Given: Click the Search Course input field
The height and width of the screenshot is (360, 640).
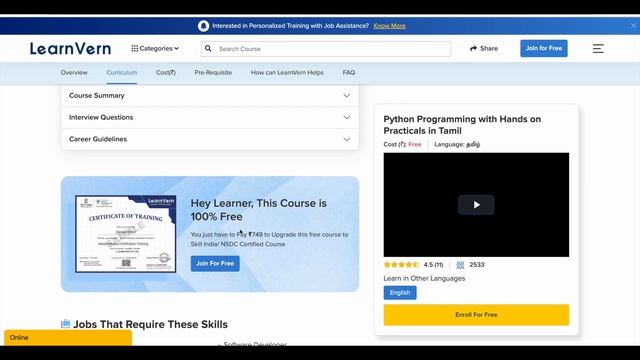Looking at the screenshot, I should click(326, 49).
